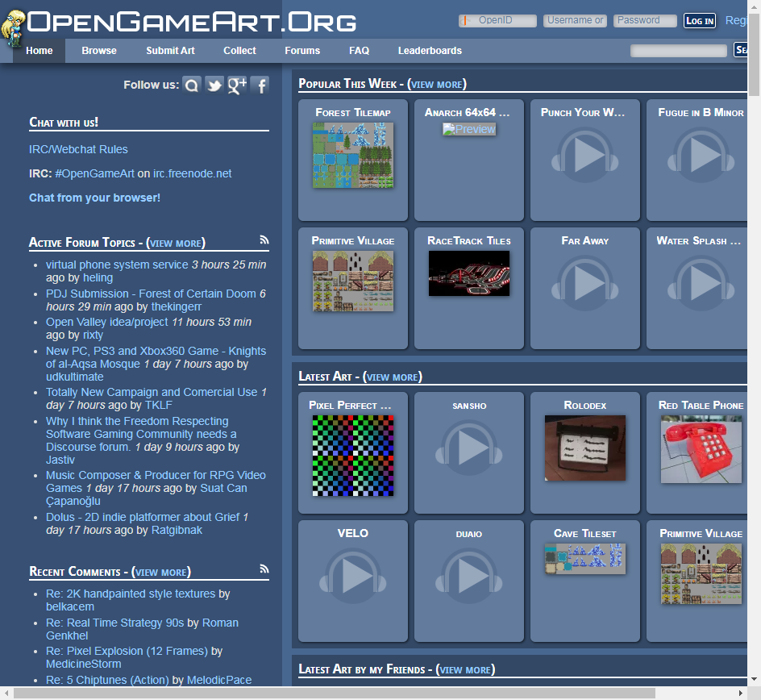Open the Google Plus follow icon
Image resolution: width=761 pixels, height=700 pixels.
click(237, 85)
